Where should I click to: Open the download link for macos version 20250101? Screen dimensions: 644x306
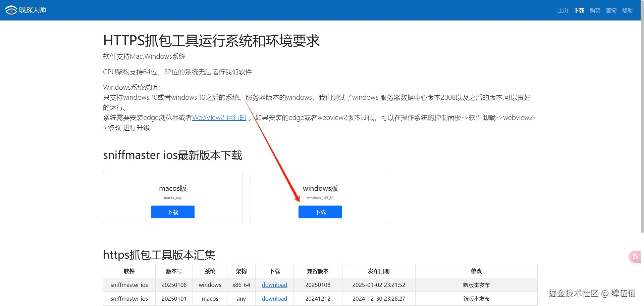274,298
